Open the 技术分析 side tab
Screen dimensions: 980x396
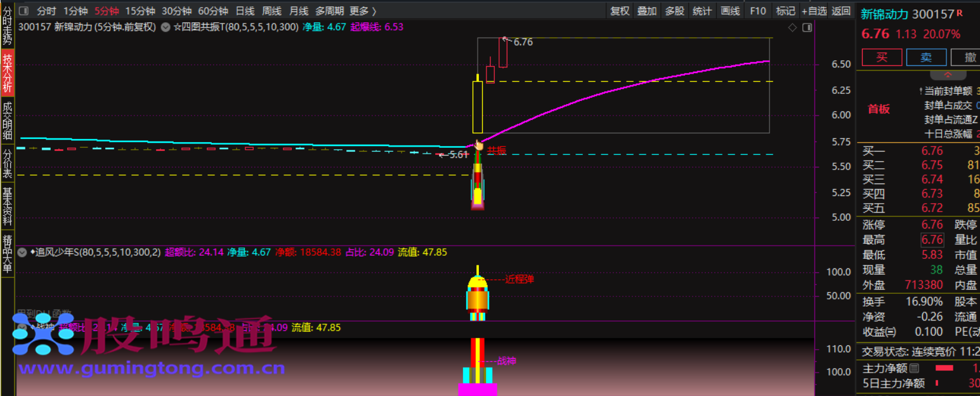tap(7, 74)
